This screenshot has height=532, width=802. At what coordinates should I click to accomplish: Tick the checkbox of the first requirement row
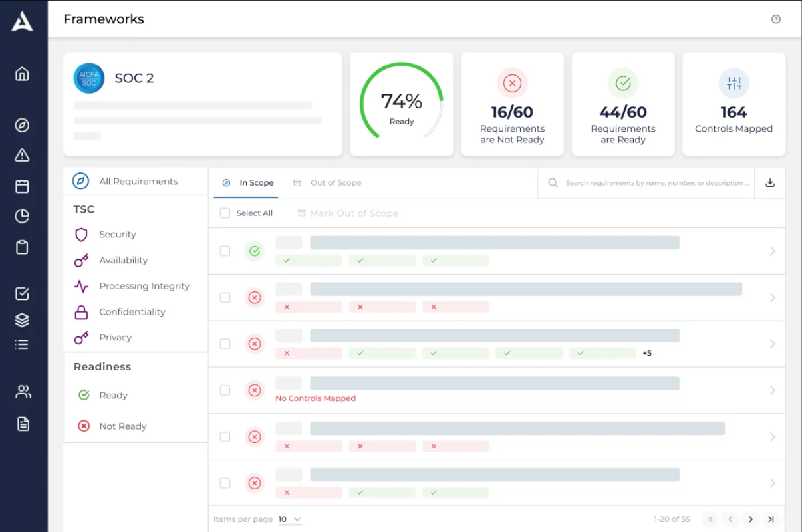225,251
